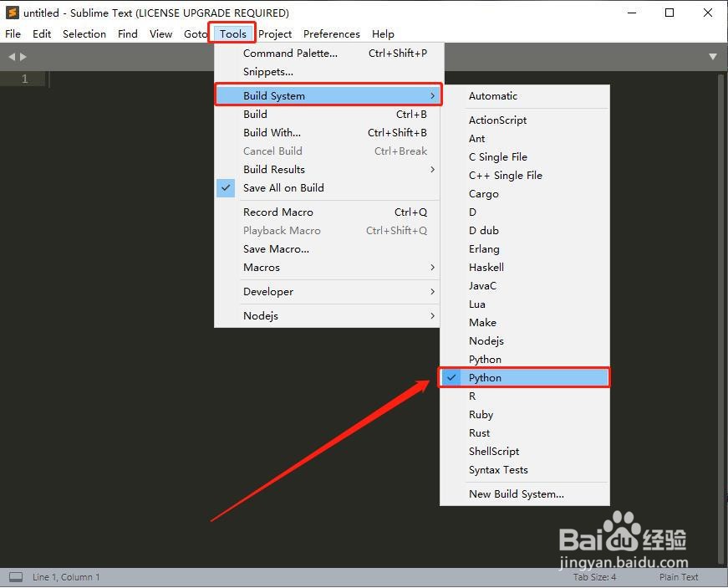This screenshot has width=728, height=588.
Task: Select Lua build system
Action: tap(525, 304)
